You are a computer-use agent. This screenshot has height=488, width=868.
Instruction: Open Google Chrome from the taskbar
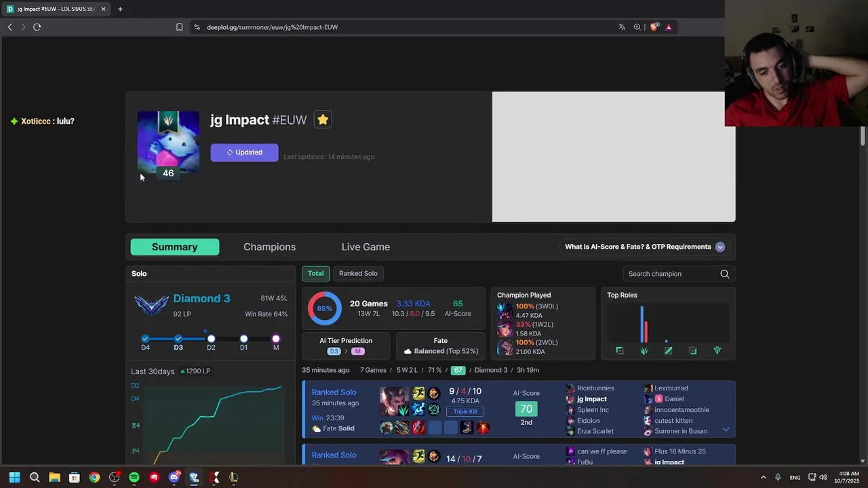point(94,477)
